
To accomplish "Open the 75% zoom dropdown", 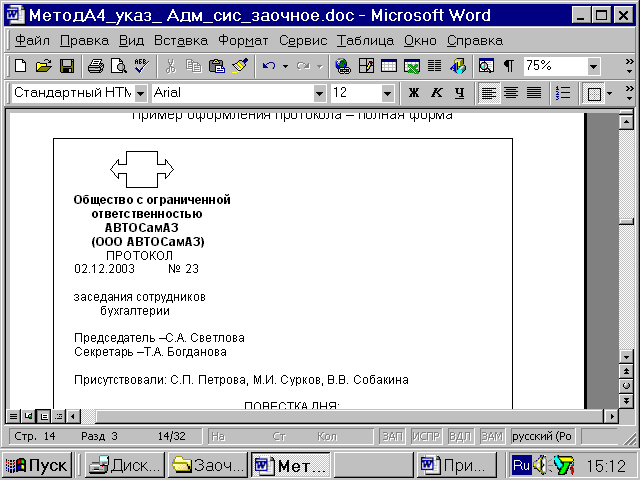I will pyautogui.click(x=593, y=66).
